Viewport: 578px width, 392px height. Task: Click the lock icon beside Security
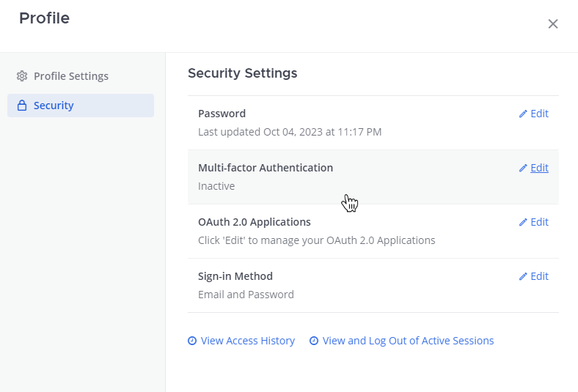pos(22,106)
